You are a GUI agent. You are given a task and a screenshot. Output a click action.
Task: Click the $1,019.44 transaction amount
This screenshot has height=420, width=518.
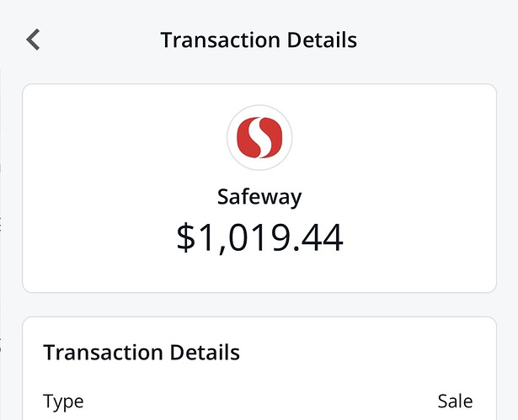coord(259,238)
